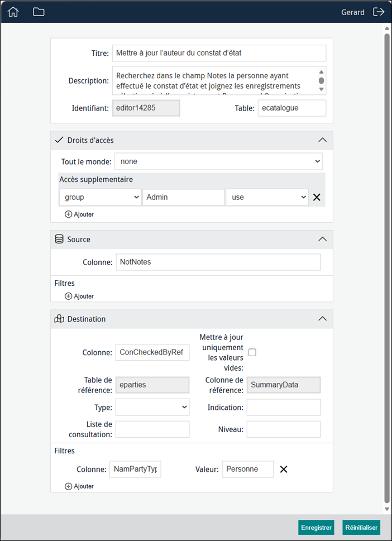This screenshot has width=392, height=541.
Task: Open the folder icon in header
Action: click(x=39, y=12)
